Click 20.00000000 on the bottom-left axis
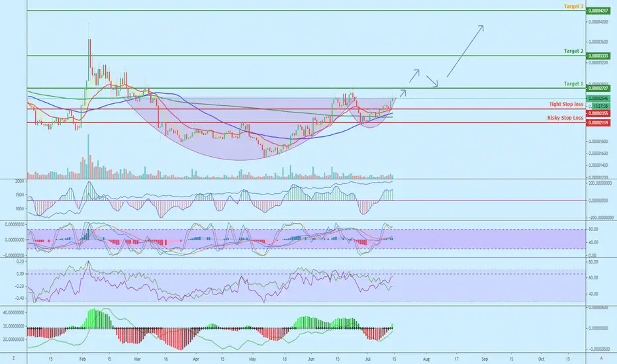The width and height of the screenshot is (617, 364). tap(14, 340)
